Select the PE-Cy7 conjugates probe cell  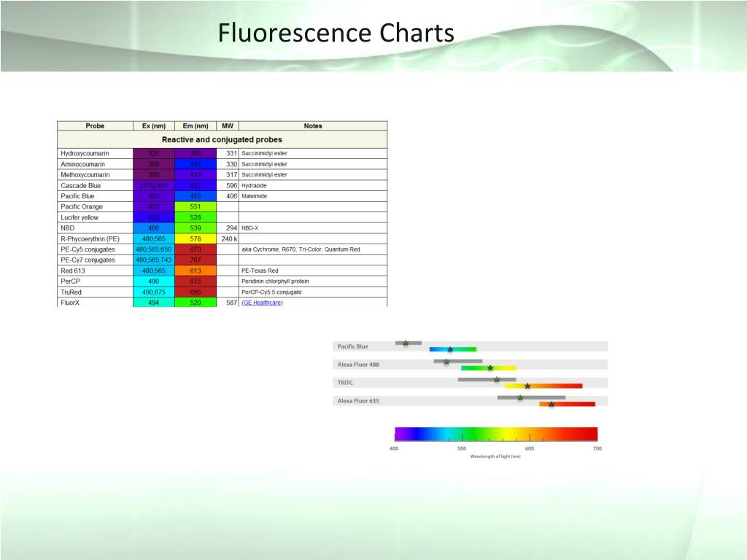point(95,260)
